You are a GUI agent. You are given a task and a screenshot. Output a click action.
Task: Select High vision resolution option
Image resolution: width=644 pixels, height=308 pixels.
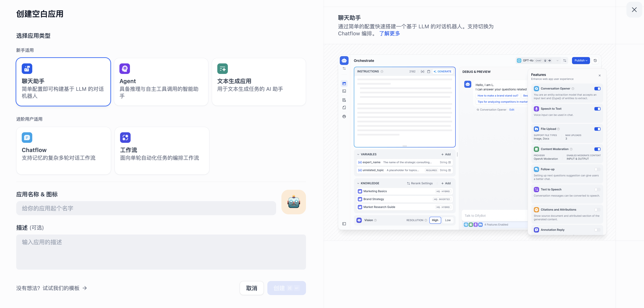point(435,220)
